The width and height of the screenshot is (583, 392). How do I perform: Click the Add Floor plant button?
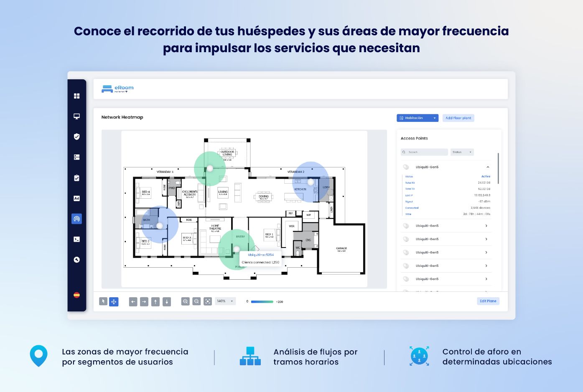[x=458, y=118]
